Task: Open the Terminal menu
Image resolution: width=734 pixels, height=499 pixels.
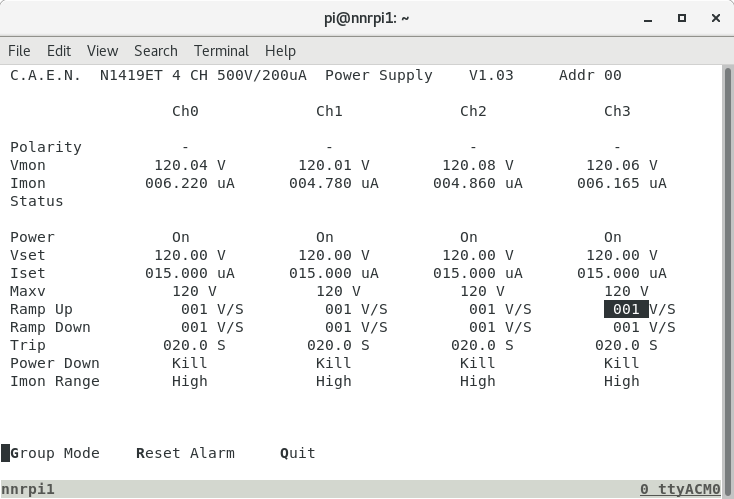Action: pos(221,51)
